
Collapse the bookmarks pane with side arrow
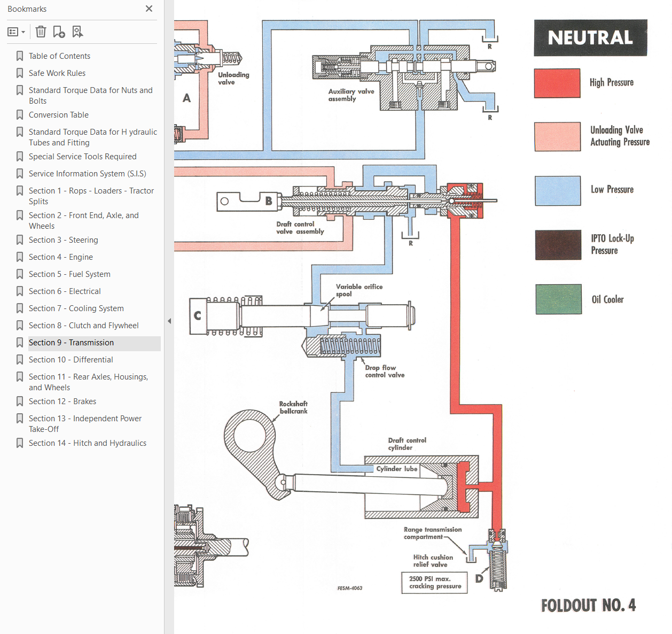(x=169, y=321)
